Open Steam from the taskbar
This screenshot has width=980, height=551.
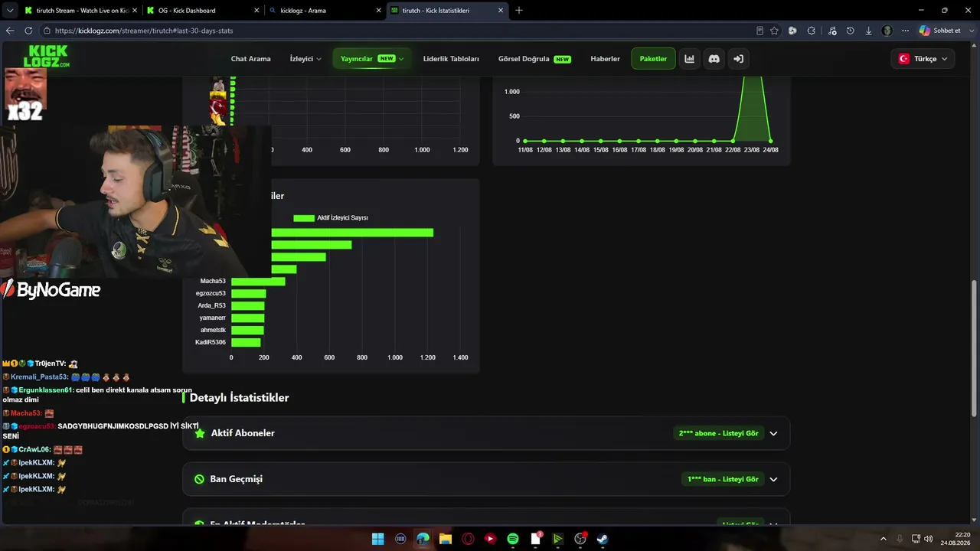point(603,539)
